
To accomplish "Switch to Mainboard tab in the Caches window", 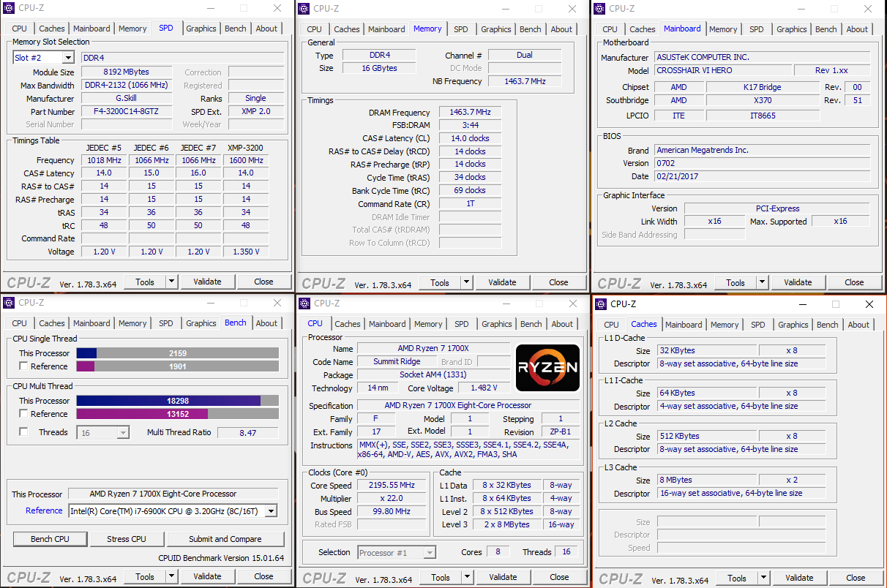I will click(684, 325).
